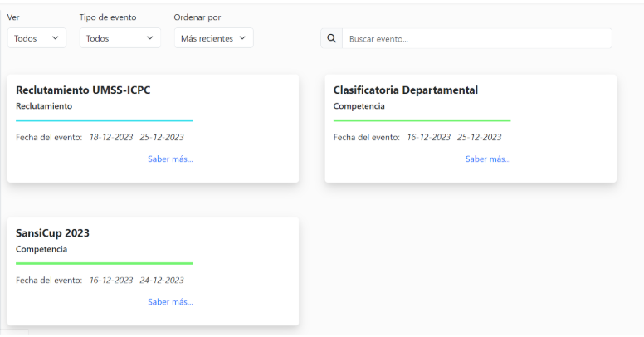
Task: Click the cyan bar on the Reclutamiento card
Action: click(x=105, y=120)
